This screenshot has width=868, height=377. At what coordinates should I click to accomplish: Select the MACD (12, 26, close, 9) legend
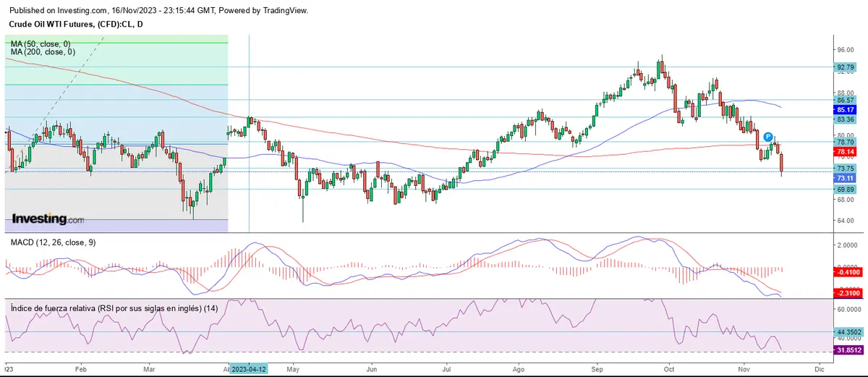[51, 242]
